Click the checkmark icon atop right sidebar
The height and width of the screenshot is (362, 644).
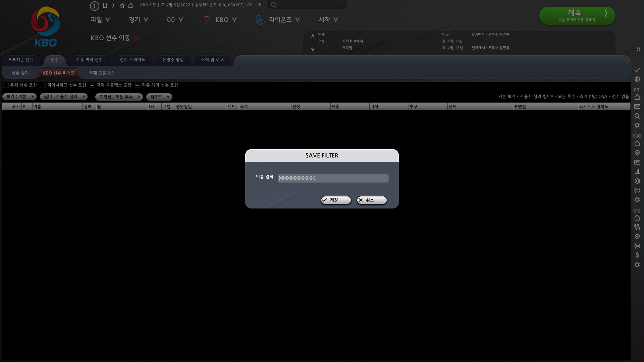(x=637, y=70)
